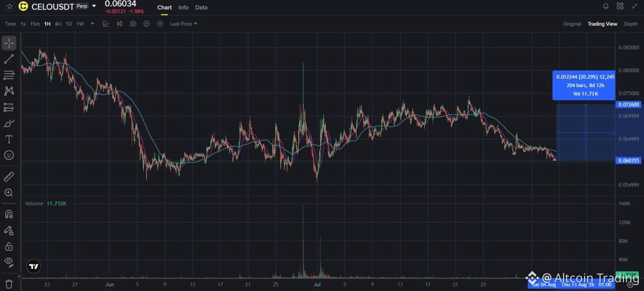The width and height of the screenshot is (644, 291).
Task: Select the forecasting and measurement tool
Action: pos(9,107)
